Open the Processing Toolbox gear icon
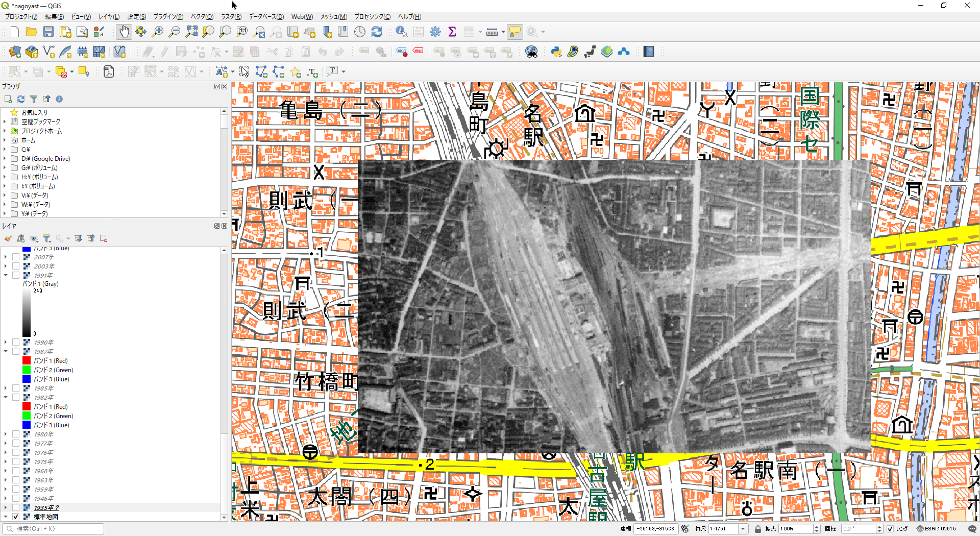 [435, 32]
